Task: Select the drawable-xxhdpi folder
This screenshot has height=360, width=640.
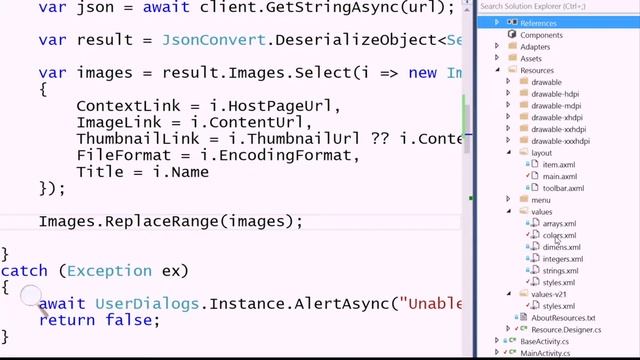Action: [559, 130]
